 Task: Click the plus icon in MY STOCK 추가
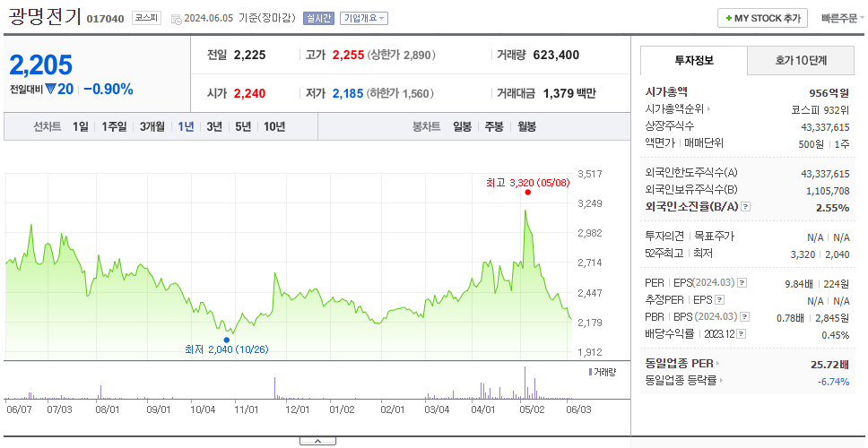pyautogui.click(x=728, y=18)
